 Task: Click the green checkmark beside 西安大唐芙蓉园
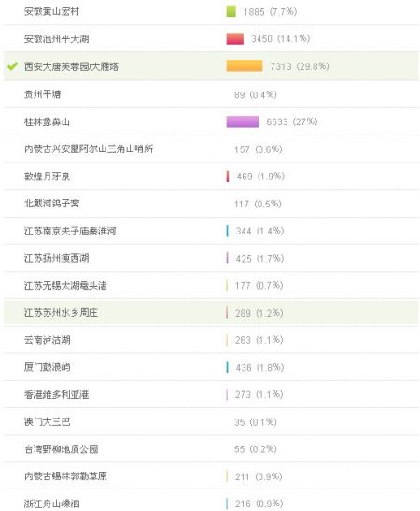tap(12, 66)
